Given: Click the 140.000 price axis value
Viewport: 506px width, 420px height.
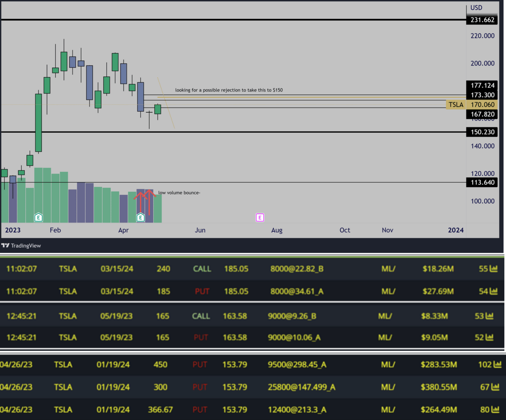Looking at the screenshot, I should 482,146.
